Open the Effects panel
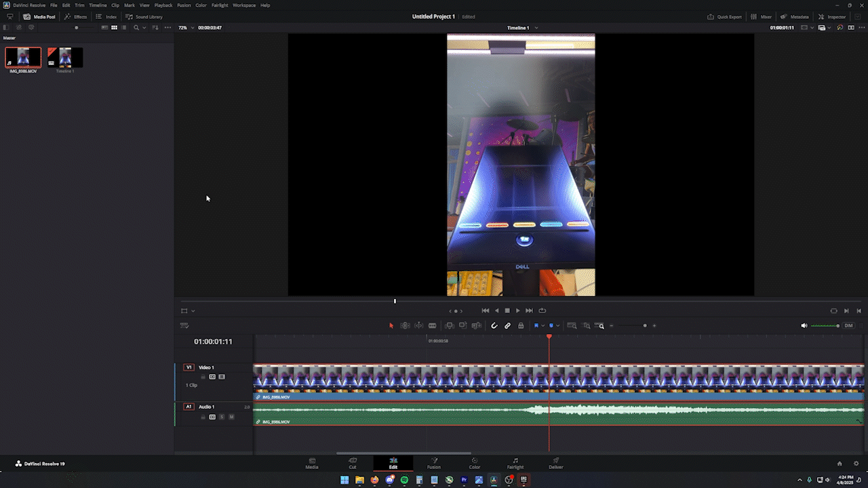This screenshot has height=488, width=868. 75,16
